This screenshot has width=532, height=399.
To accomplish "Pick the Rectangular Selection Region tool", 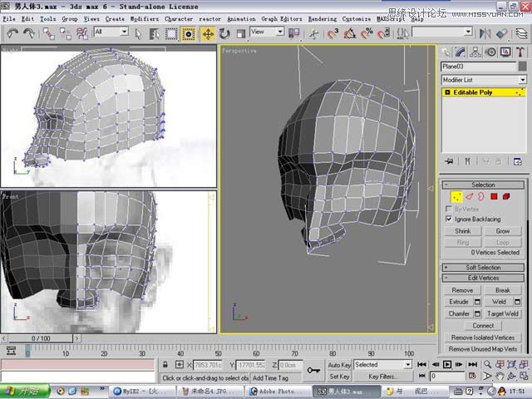I will point(171,34).
